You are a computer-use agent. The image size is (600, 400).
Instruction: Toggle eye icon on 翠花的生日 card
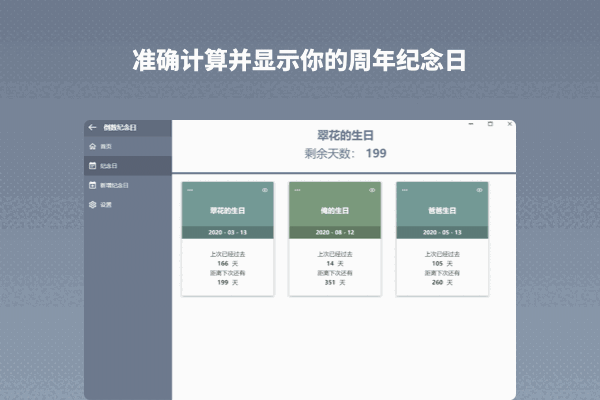(265, 190)
